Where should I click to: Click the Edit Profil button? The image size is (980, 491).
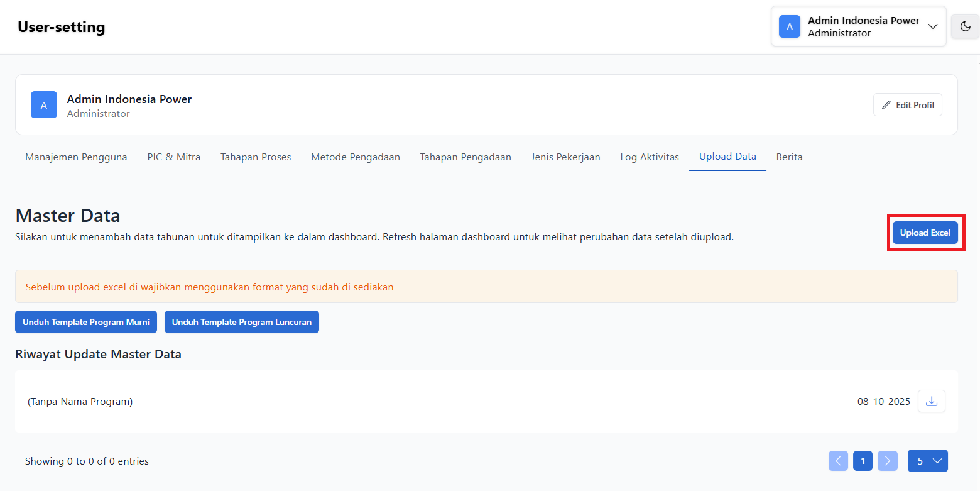pos(907,105)
